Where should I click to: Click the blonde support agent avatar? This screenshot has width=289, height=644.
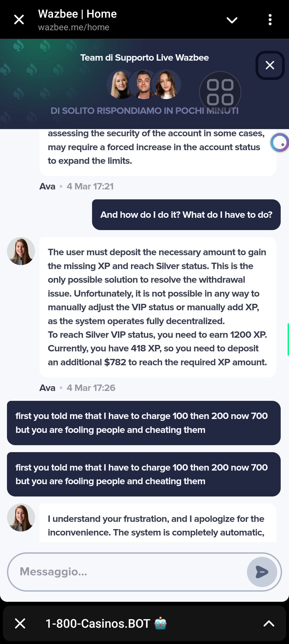(120, 84)
